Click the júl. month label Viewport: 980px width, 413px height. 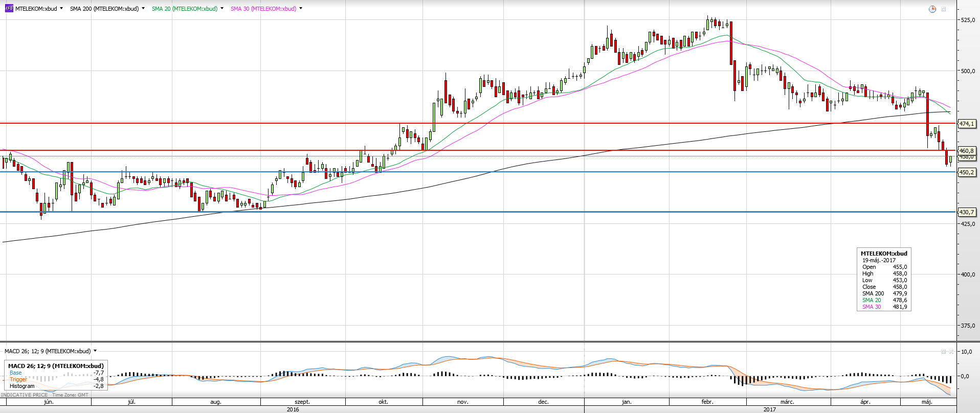point(131,402)
